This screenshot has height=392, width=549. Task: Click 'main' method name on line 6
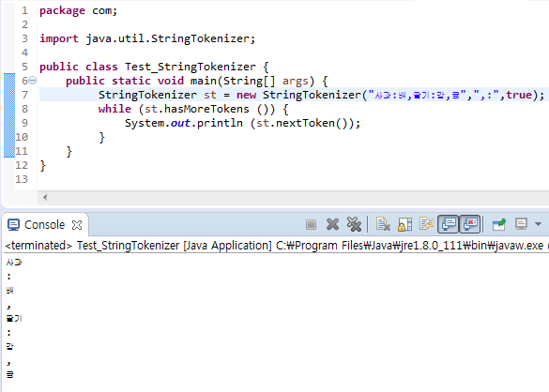pos(204,81)
